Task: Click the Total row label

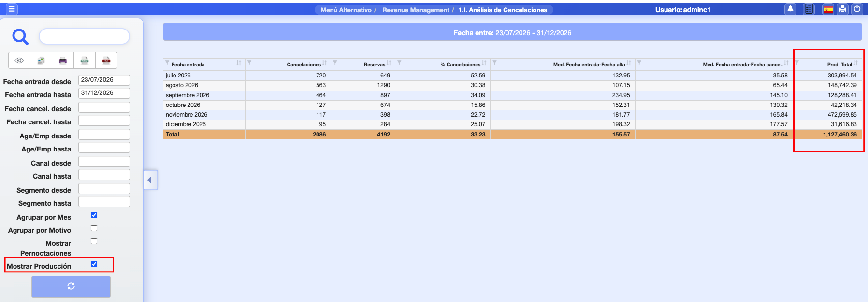Action: 173,135
